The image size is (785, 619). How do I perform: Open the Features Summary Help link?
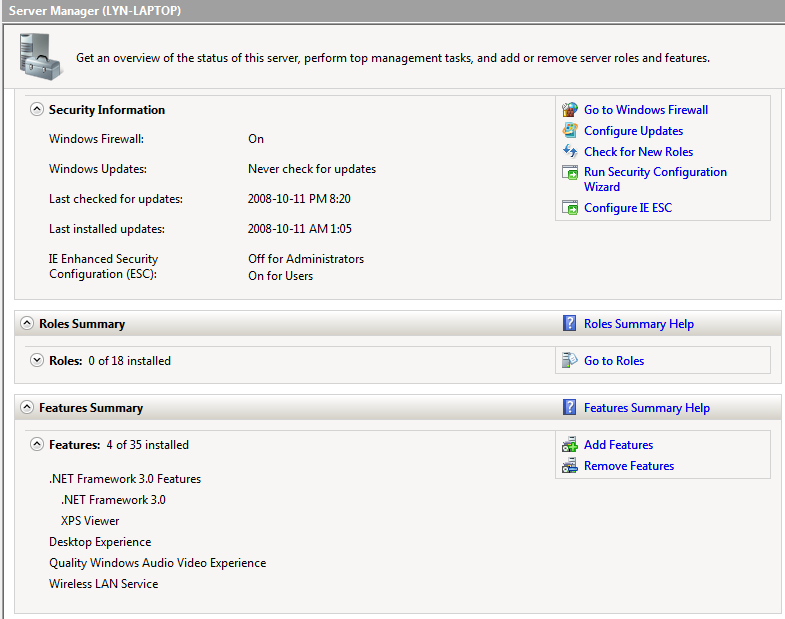(x=646, y=408)
